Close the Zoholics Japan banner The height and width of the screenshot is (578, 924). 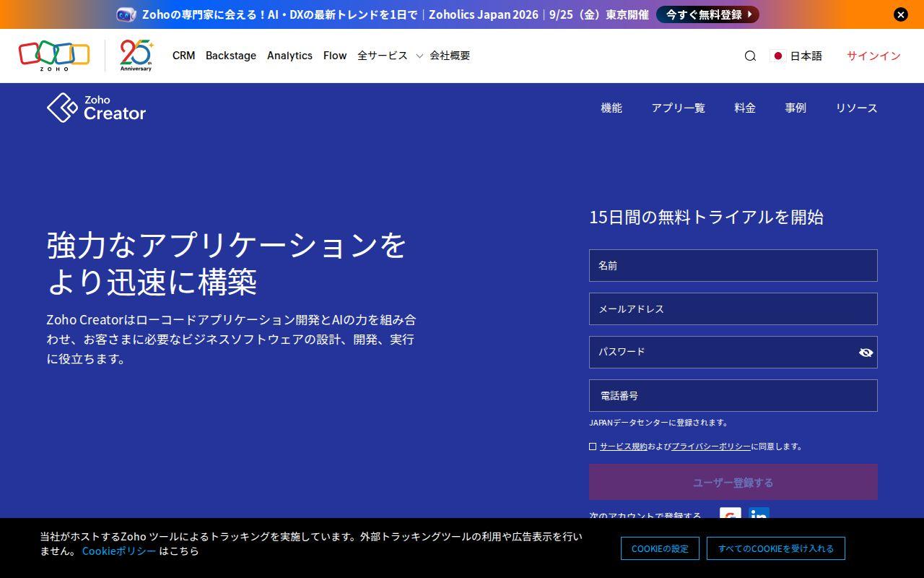tap(901, 14)
